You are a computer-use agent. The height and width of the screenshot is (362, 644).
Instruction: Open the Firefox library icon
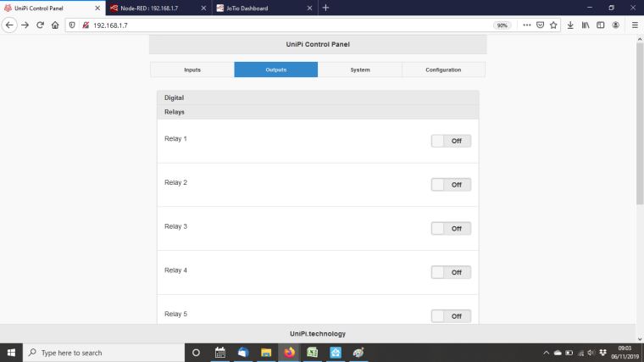(x=586, y=25)
